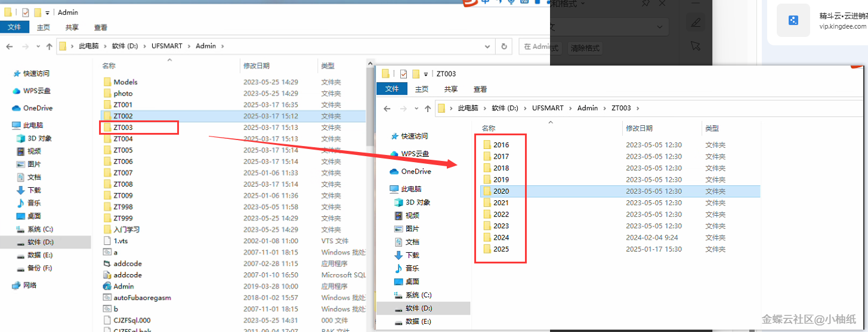Click the 文件 button in the ZT003 window
The width and height of the screenshot is (868, 332).
coord(392,89)
